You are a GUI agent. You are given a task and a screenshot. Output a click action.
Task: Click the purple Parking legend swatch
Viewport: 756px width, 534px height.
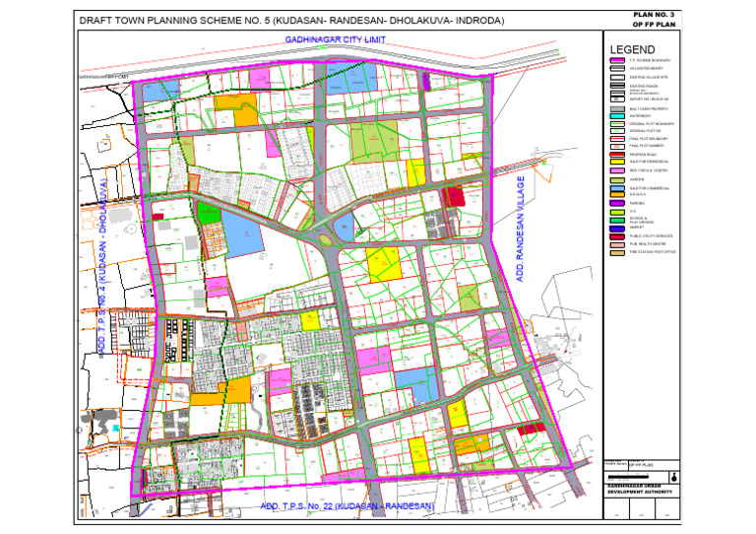click(617, 203)
